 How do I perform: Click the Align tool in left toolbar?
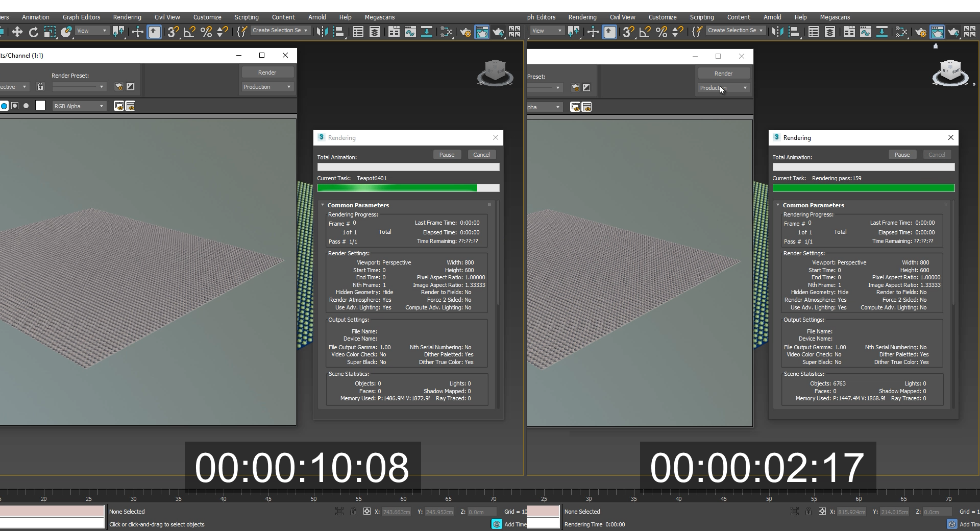[338, 32]
